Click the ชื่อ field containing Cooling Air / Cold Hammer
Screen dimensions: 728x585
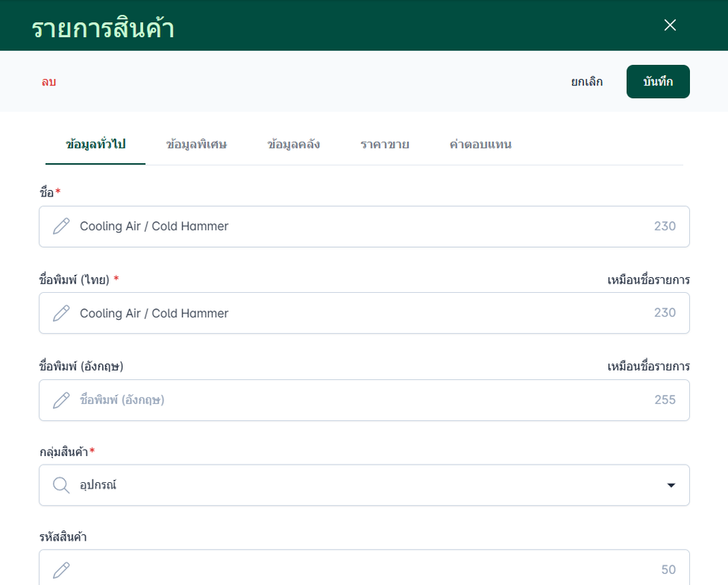[x=364, y=226]
